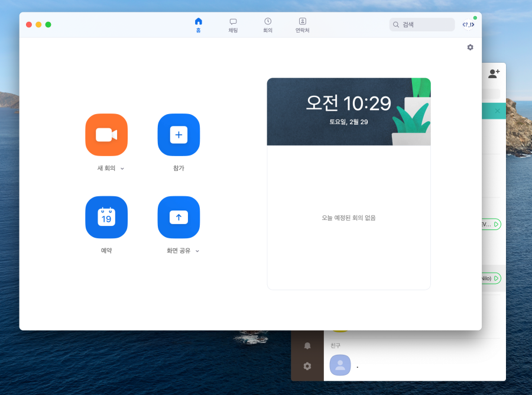Screen dimensions: 532x395
Task: Open the 참가 join meeting button
Action: click(x=179, y=135)
